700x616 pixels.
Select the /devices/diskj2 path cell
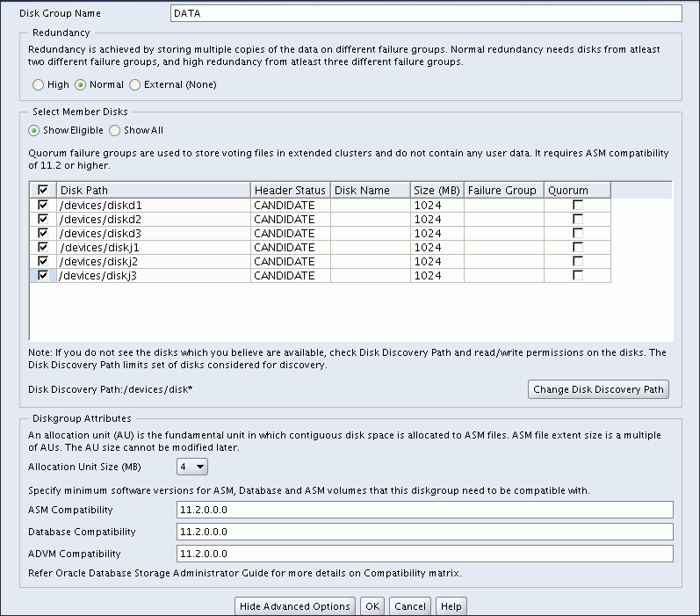[154, 261]
